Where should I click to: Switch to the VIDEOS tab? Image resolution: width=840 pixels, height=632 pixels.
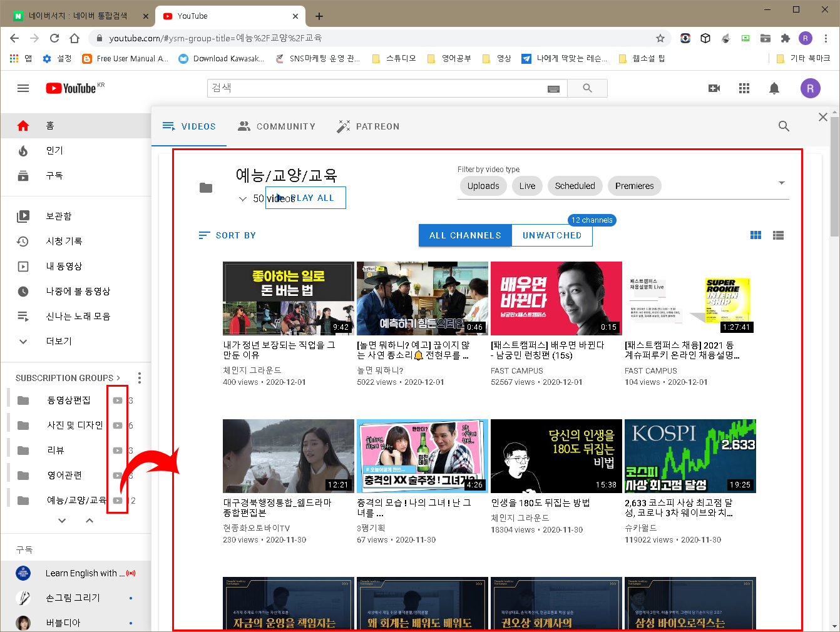[x=189, y=126]
